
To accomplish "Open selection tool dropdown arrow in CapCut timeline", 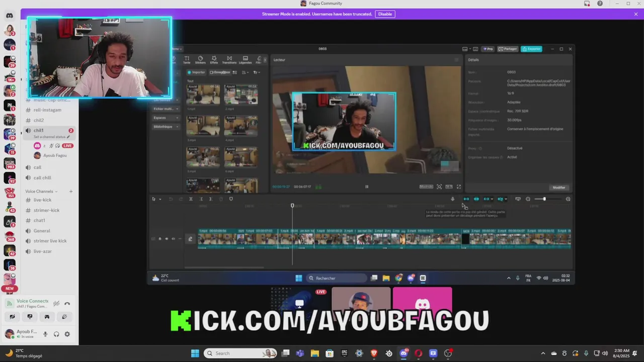I will click(x=160, y=199).
